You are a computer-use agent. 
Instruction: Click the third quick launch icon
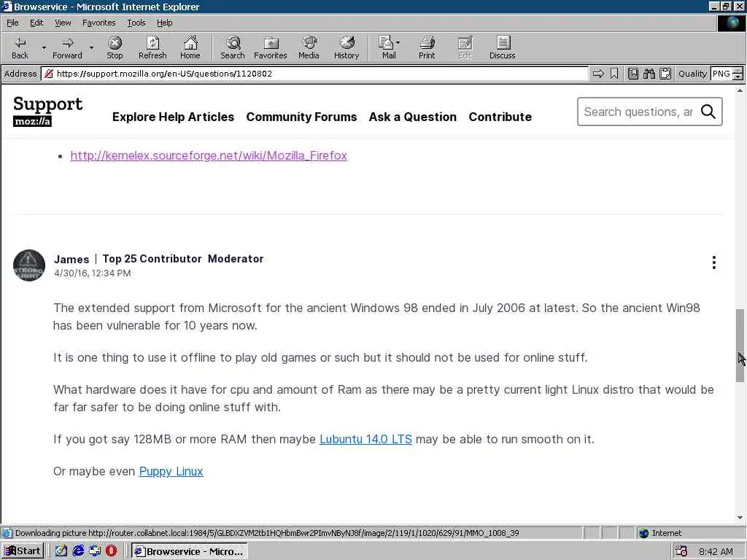pos(95,551)
